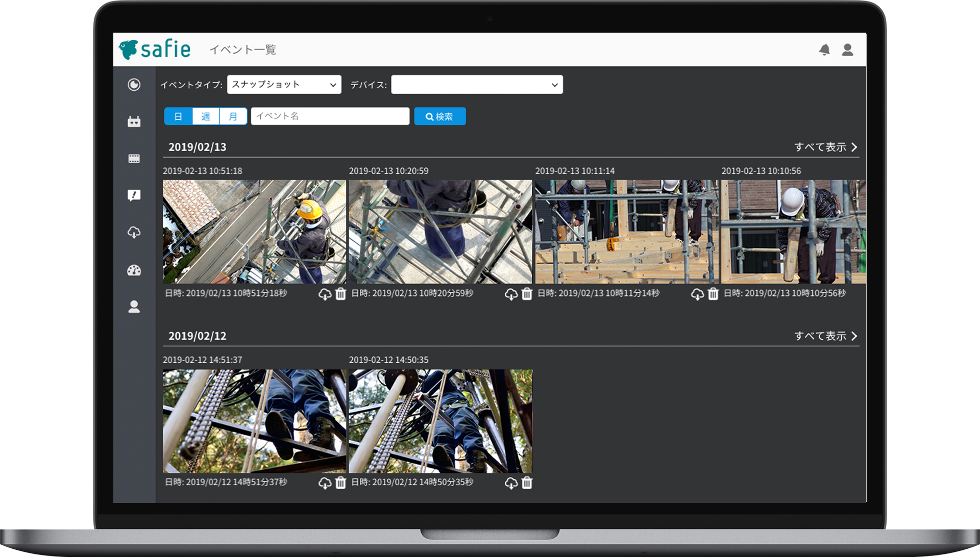Open the dashboard gauge sidebar icon
Screen dimensions: 980x557
tap(134, 270)
